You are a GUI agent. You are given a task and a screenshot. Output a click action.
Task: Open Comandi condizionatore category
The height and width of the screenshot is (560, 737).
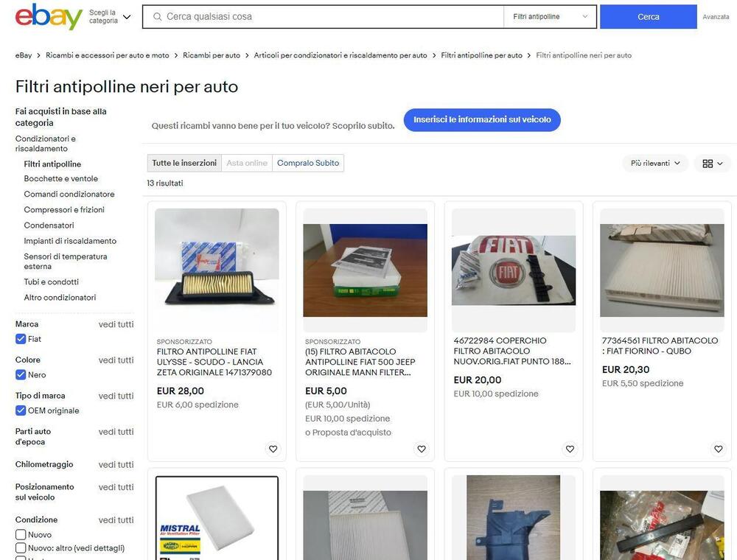coord(69,194)
